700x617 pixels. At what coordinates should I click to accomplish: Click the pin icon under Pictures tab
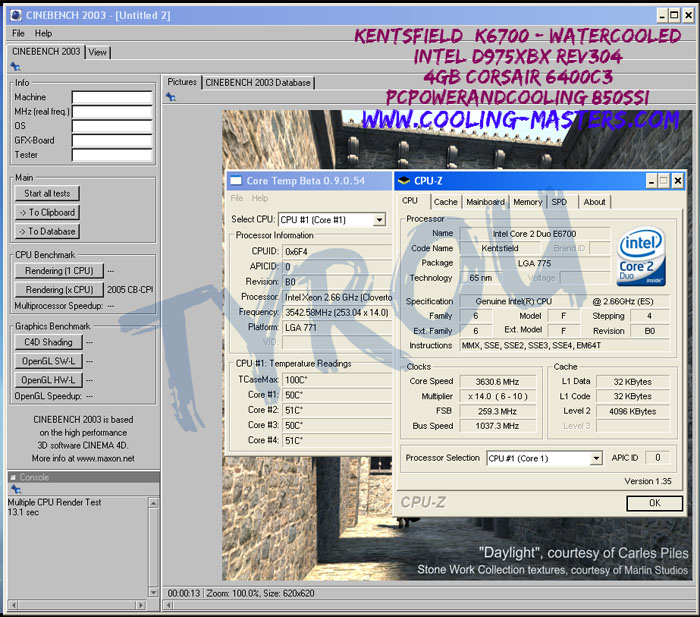point(171,97)
